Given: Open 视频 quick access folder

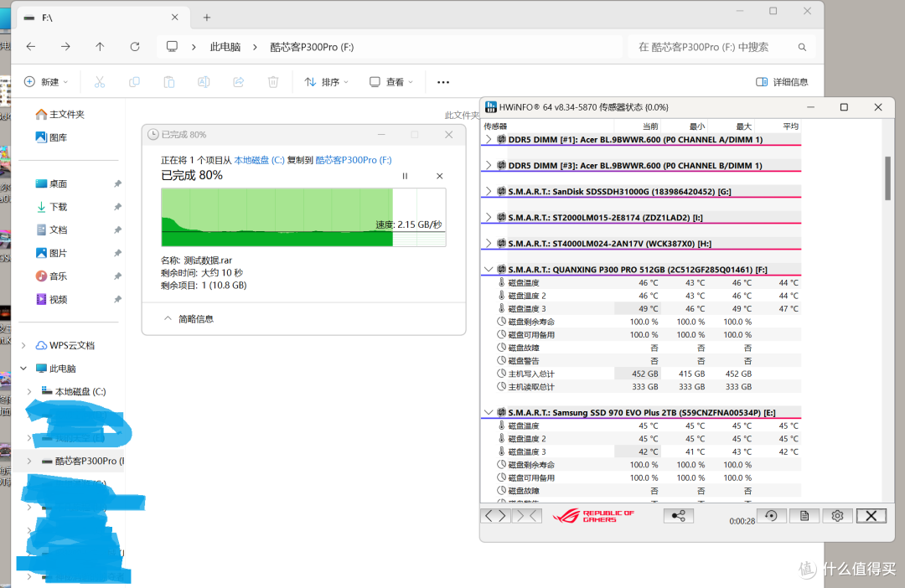Looking at the screenshot, I should (x=51, y=299).
